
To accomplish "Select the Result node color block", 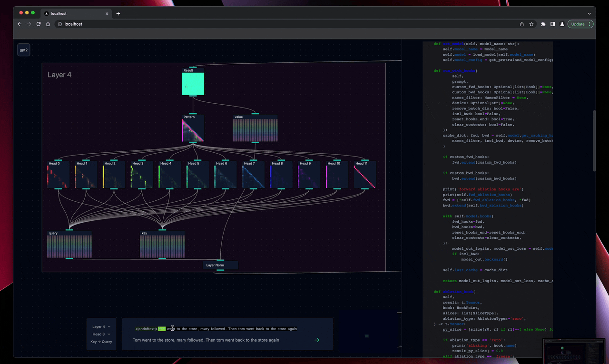I will pos(193,84).
